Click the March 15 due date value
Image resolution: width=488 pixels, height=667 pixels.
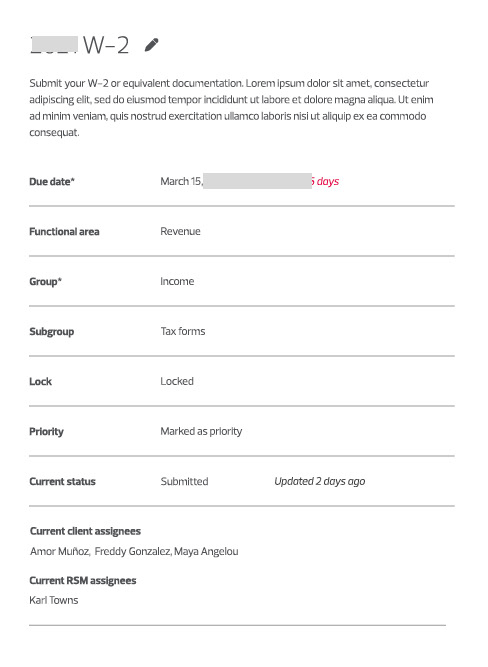tap(181, 181)
